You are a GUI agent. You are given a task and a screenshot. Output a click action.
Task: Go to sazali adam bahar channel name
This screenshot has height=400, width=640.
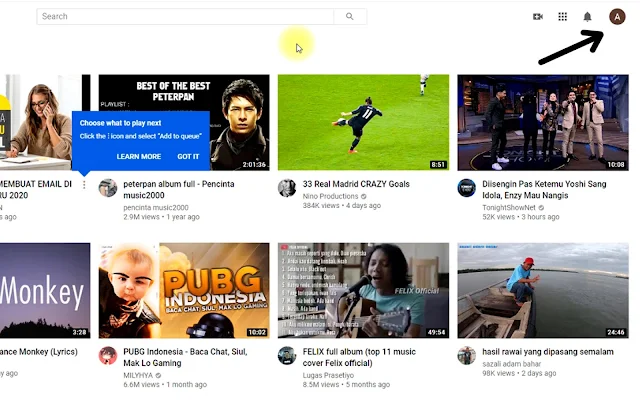tap(511, 364)
